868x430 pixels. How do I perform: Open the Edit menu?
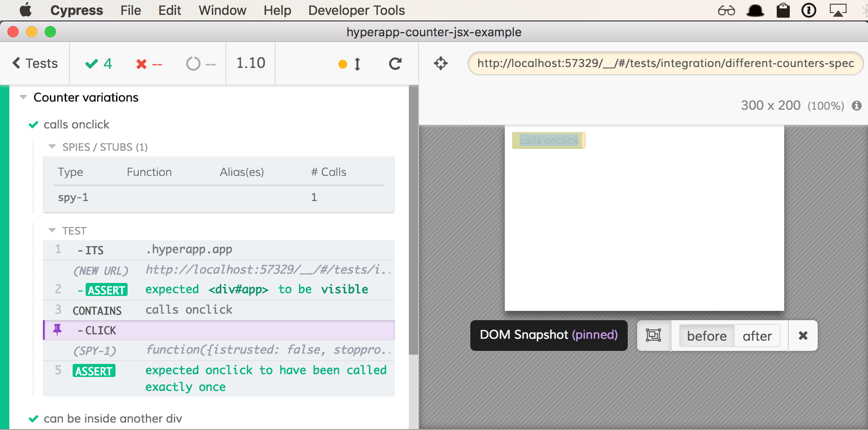coord(170,10)
